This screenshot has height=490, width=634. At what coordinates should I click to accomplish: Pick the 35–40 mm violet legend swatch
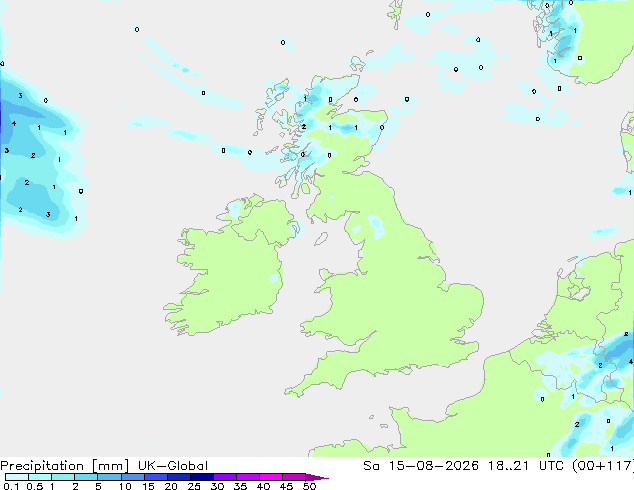tap(247, 477)
